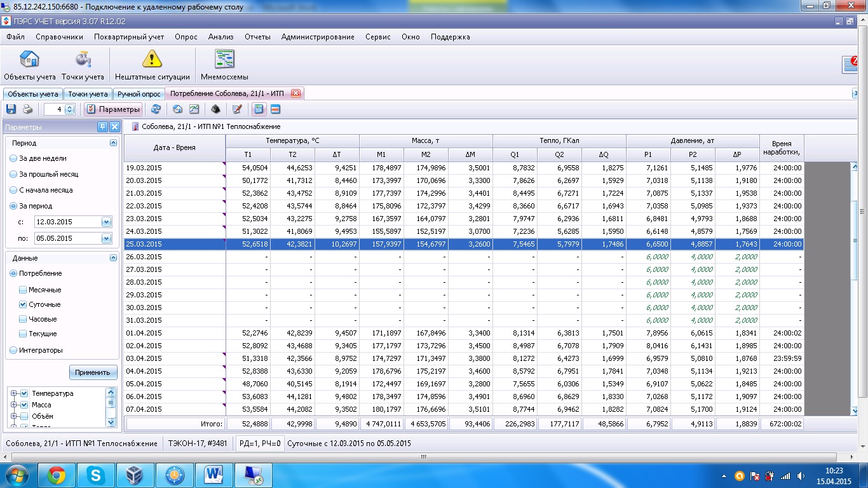Open the Администрирование menu
The image size is (868, 488).
[318, 37]
